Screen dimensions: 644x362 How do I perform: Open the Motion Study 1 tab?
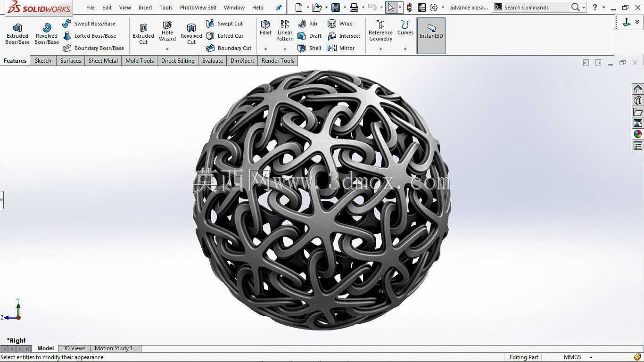click(114, 348)
